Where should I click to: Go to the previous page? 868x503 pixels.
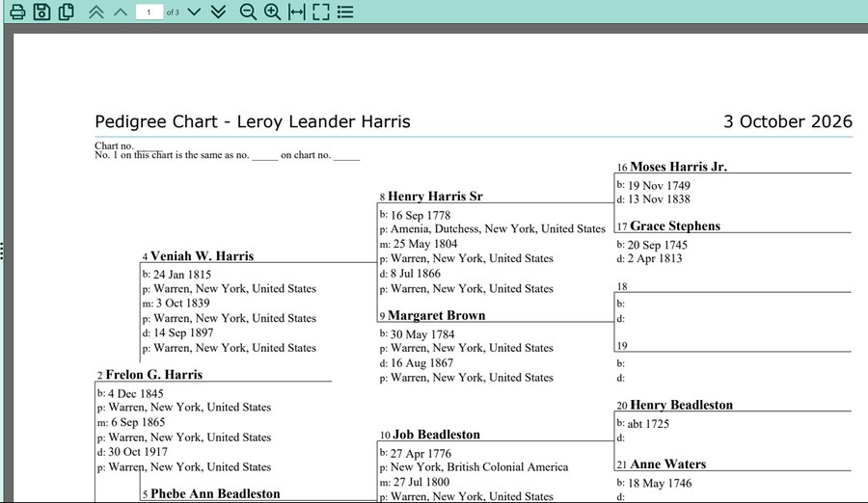pos(121,12)
